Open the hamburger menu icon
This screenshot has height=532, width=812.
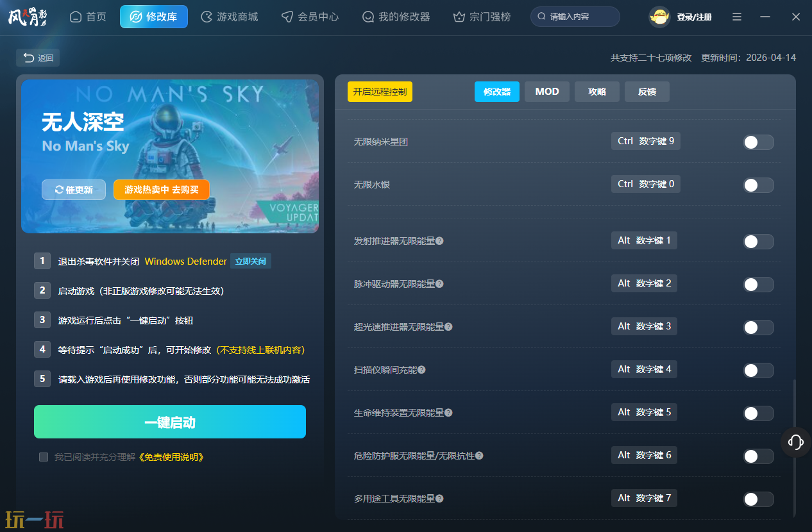coord(737,17)
